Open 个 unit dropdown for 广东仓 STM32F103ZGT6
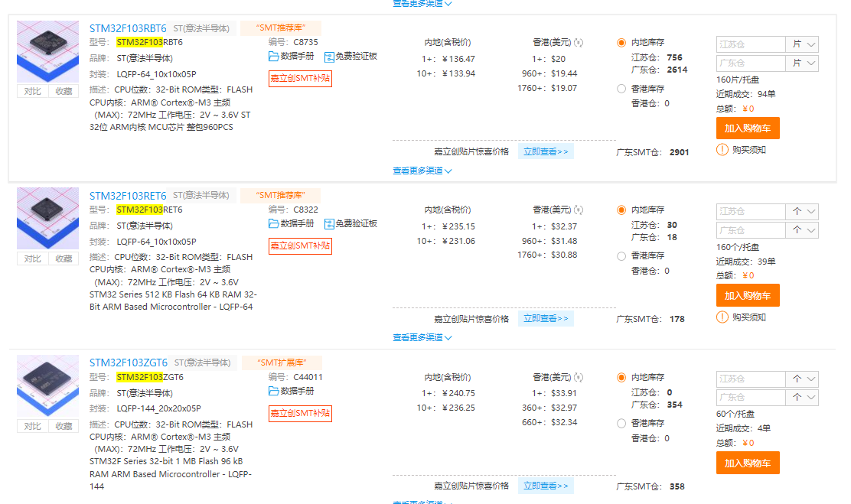The width and height of the screenshot is (851, 504). 802,398
